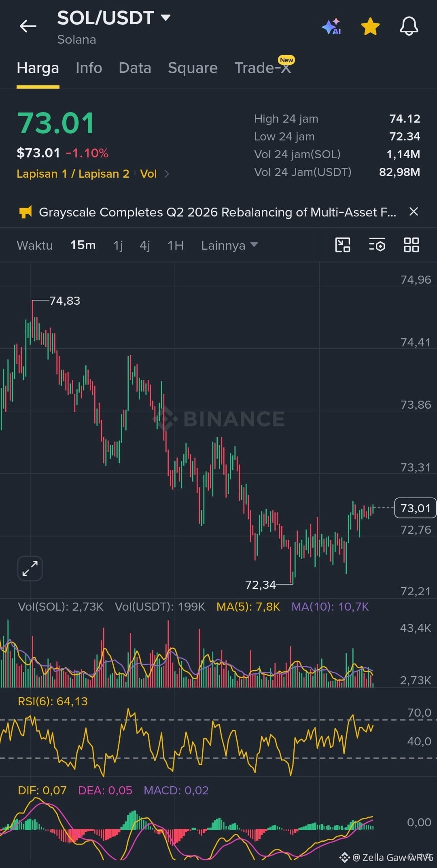Go back using the arrow icon
The height and width of the screenshot is (868, 437).
[28, 26]
